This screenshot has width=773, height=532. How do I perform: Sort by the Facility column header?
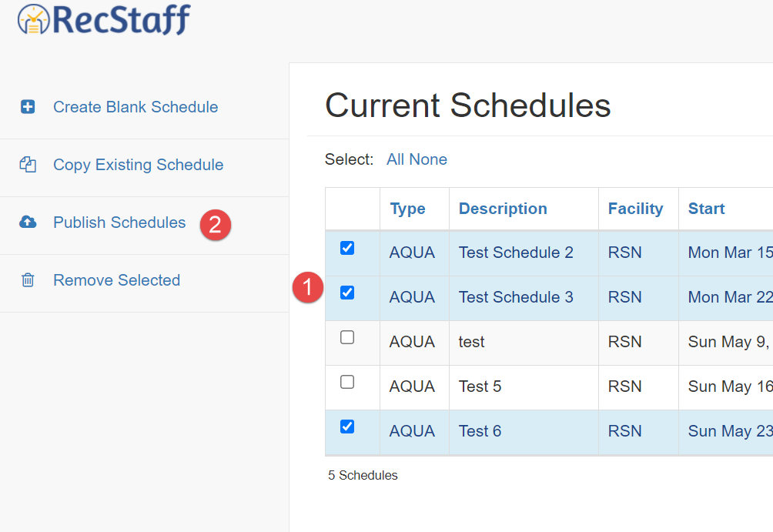635,209
